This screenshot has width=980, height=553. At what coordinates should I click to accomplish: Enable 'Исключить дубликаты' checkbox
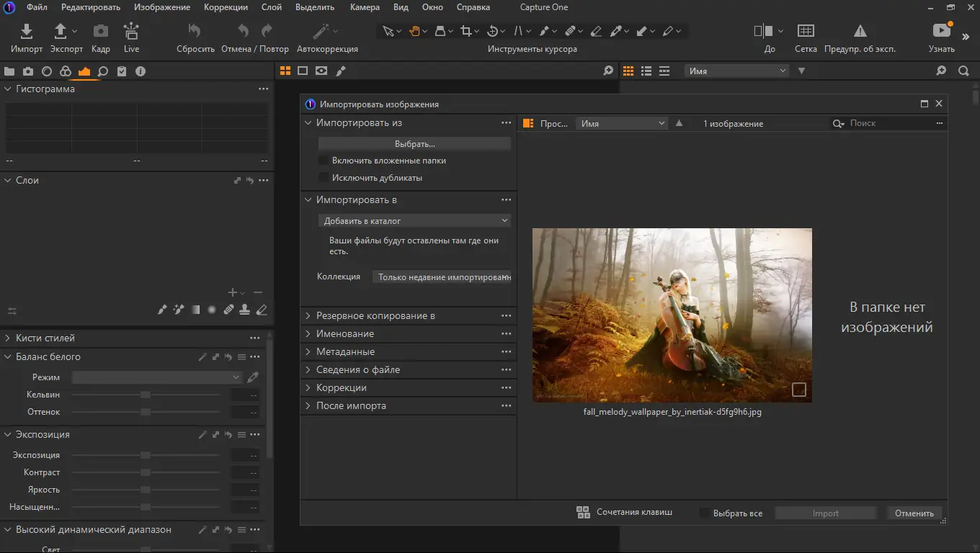pos(324,178)
